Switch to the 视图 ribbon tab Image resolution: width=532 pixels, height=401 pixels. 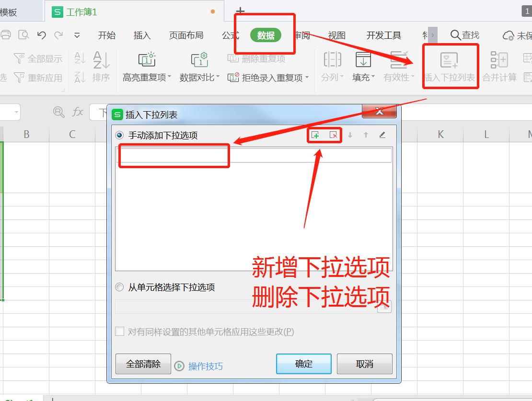(x=336, y=35)
